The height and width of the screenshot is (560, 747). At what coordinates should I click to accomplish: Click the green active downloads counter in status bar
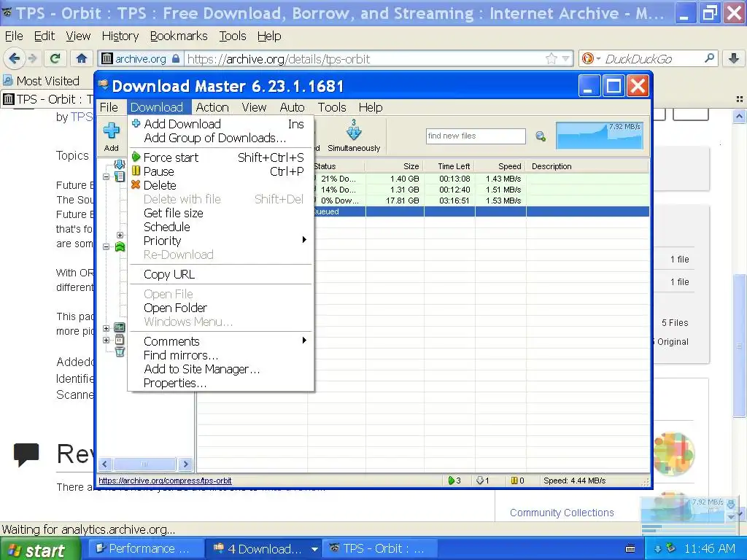tap(454, 481)
